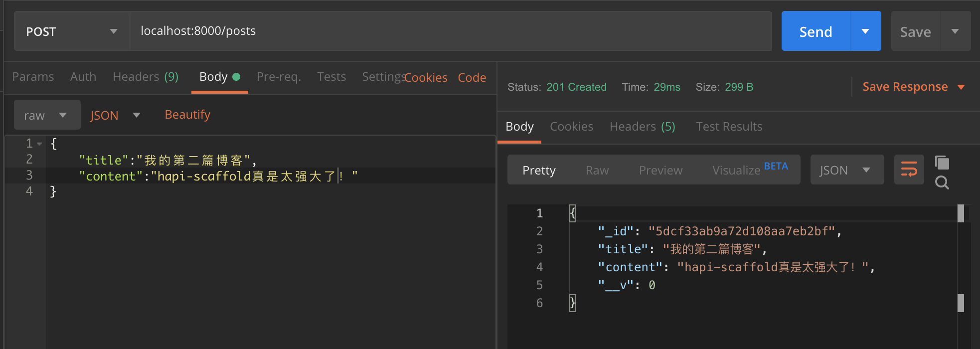Screen dimensions: 980x349
Task: Collapse the JSON at request line 1 fold arrow
Action: 39,144
